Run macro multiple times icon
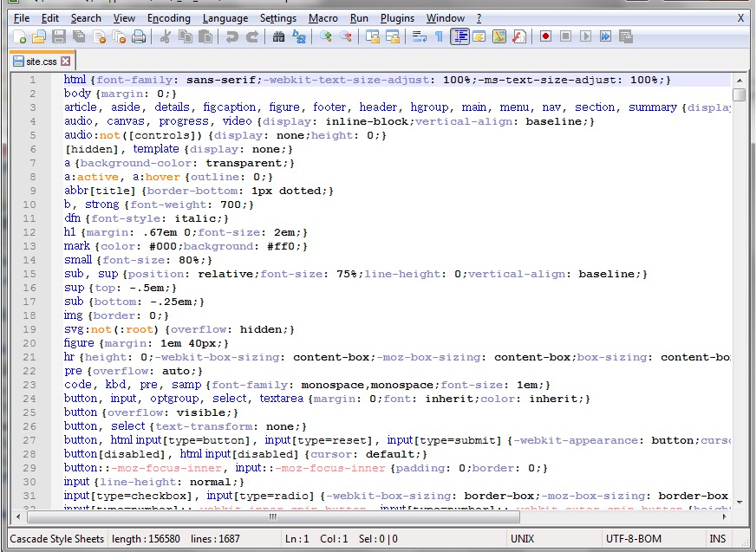Viewport: 756px width, 552px height. [605, 36]
